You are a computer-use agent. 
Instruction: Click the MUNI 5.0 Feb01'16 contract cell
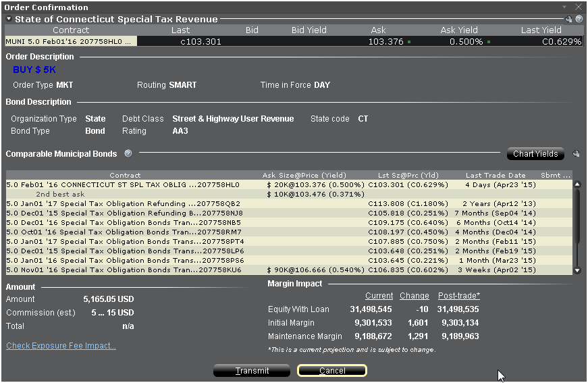pos(70,41)
